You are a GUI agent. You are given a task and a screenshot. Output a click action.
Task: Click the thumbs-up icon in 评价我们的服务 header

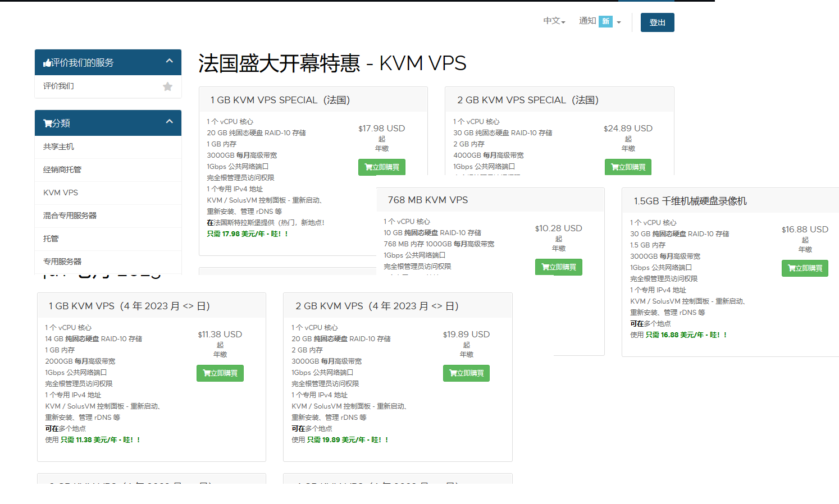click(x=47, y=63)
